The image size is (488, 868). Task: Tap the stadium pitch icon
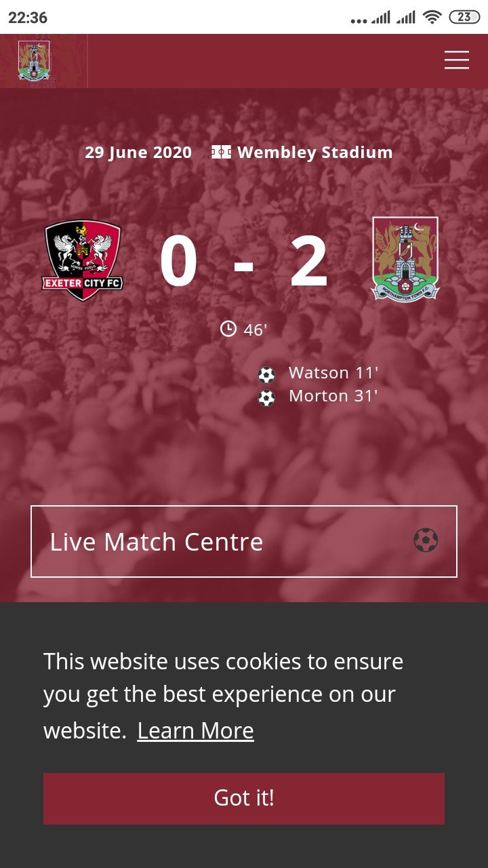tap(222, 152)
